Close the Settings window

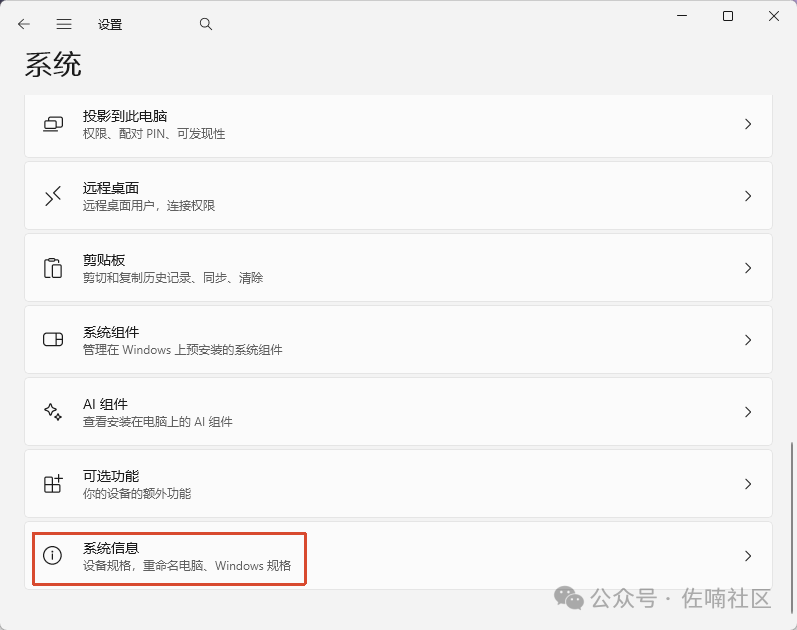774,16
